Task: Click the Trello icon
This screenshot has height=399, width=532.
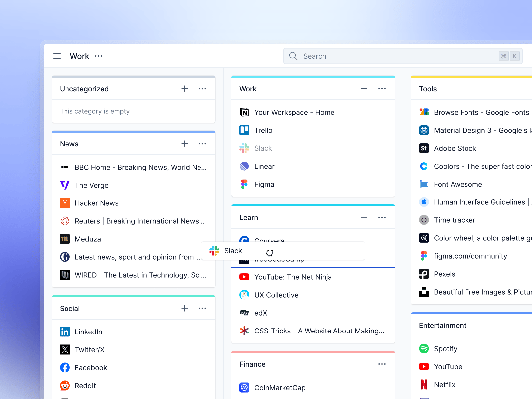Action: (244, 130)
